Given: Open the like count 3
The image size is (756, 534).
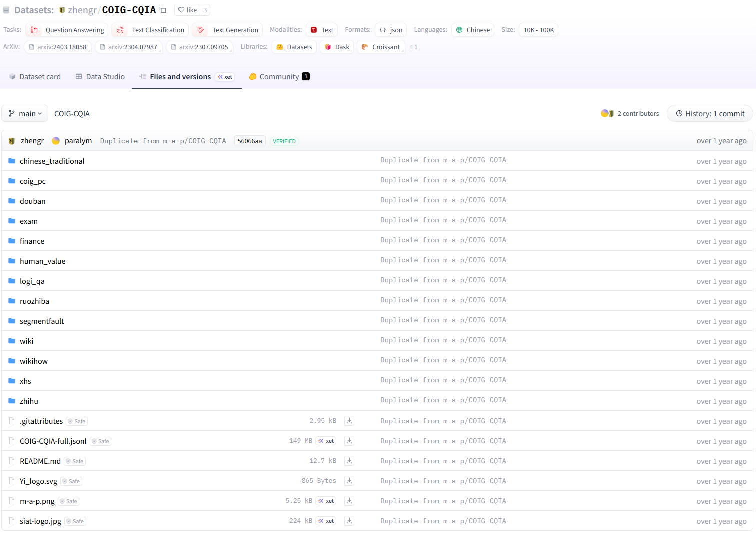Looking at the screenshot, I should click(205, 10).
